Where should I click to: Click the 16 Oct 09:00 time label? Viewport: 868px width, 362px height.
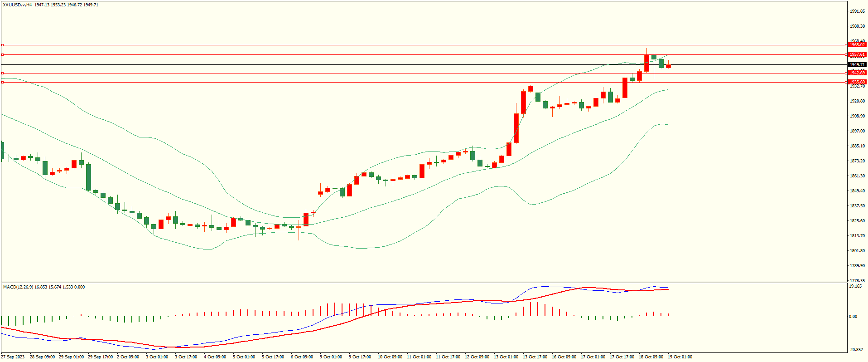click(x=564, y=357)
